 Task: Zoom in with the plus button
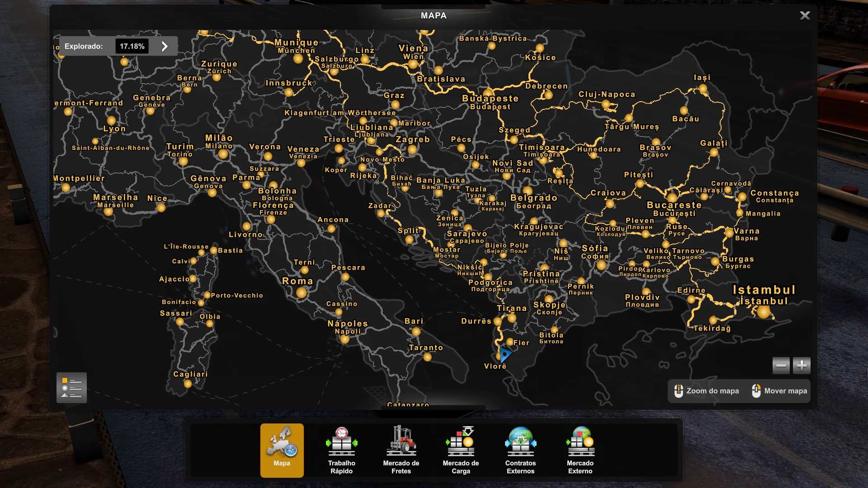point(802,365)
